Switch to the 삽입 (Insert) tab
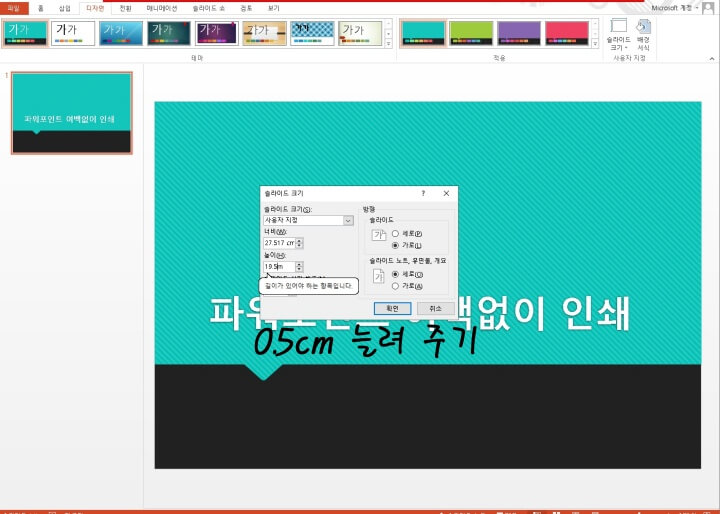The width and height of the screenshot is (720, 514). 65,8
